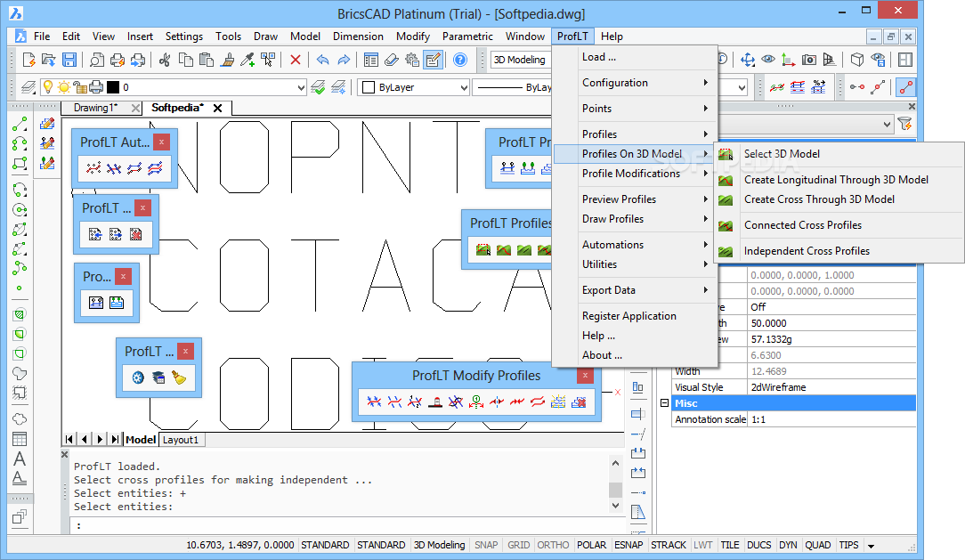
Task: Close the Softpedia drawing tab
Action: [217, 108]
